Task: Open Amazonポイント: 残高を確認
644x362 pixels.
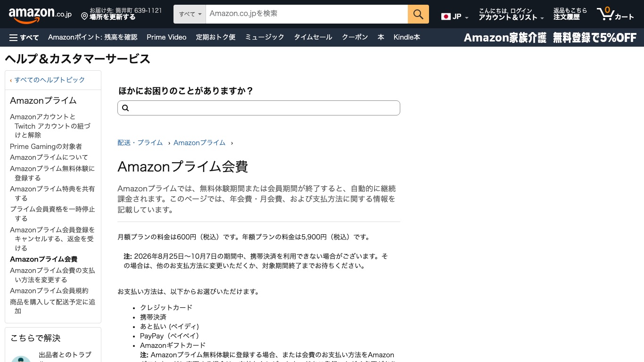Action: (x=93, y=37)
